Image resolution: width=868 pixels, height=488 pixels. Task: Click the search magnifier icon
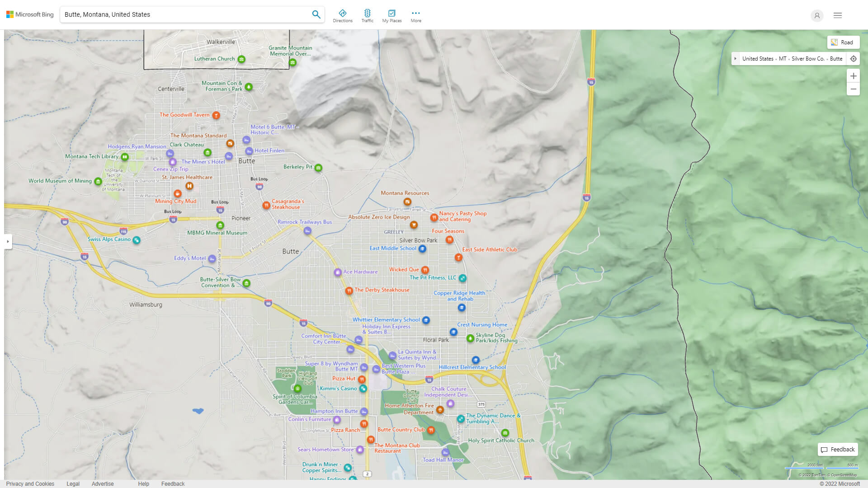(316, 14)
